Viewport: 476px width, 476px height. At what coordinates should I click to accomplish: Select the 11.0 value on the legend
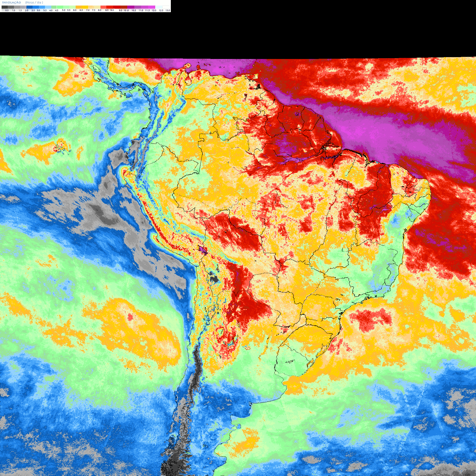click(141, 10)
